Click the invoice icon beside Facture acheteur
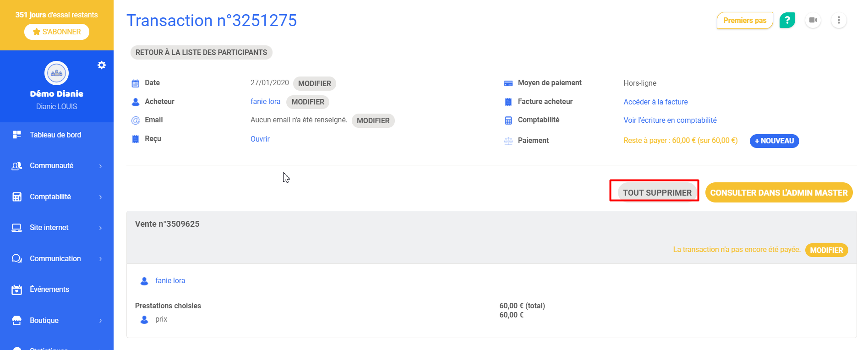 (508, 102)
